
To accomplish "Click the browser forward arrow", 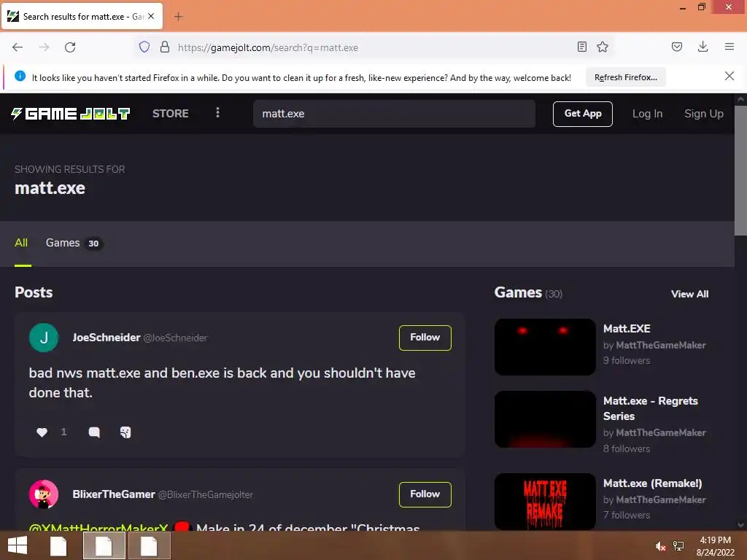I will pos(44,47).
